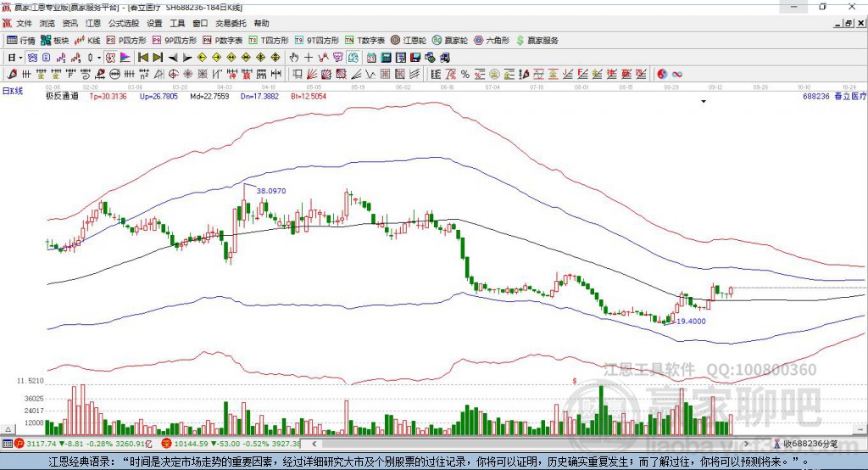The image size is (868, 470).
Task: Click the Dn=17.3882 value
Action: click(x=259, y=96)
